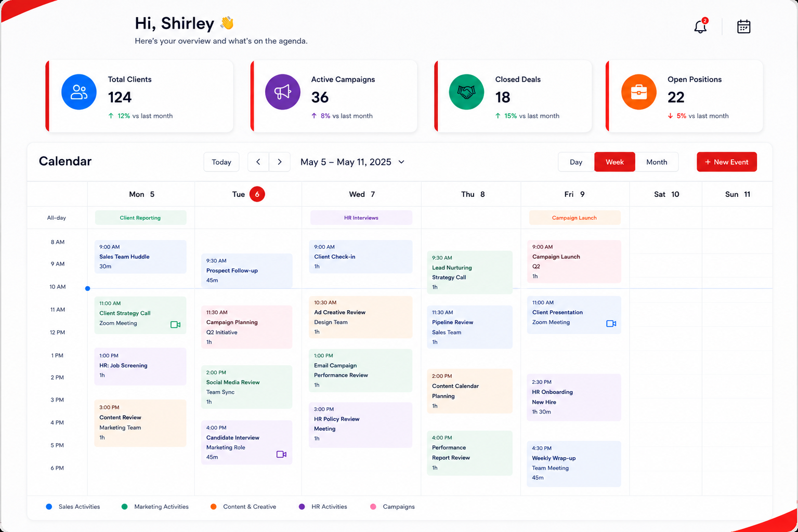
Task: Open the Prospect Follow-up event
Action: [247, 271]
